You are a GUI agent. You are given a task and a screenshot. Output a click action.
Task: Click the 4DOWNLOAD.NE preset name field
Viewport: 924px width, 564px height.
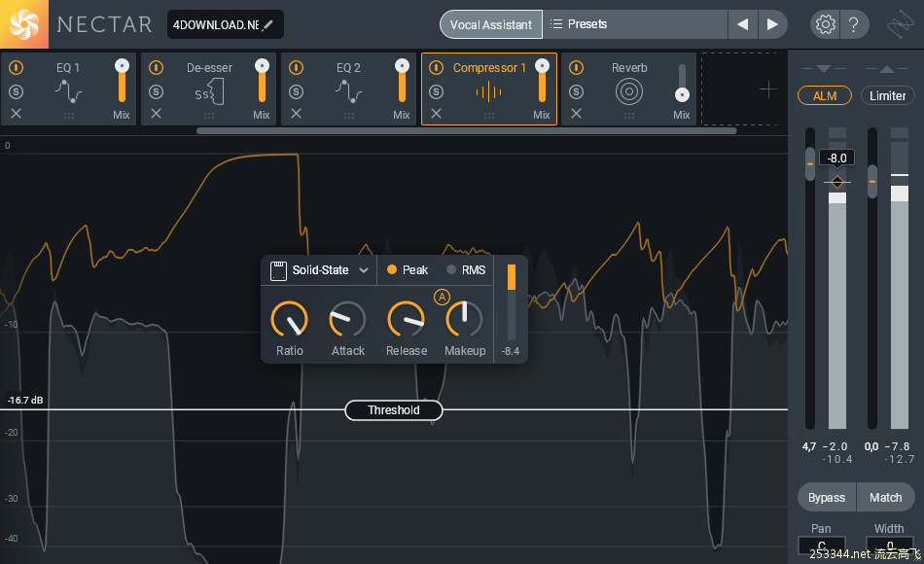pos(225,24)
